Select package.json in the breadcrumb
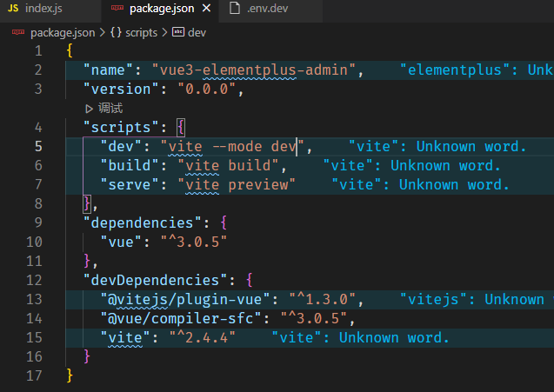Screen dimensions: 554x392 click(x=63, y=33)
